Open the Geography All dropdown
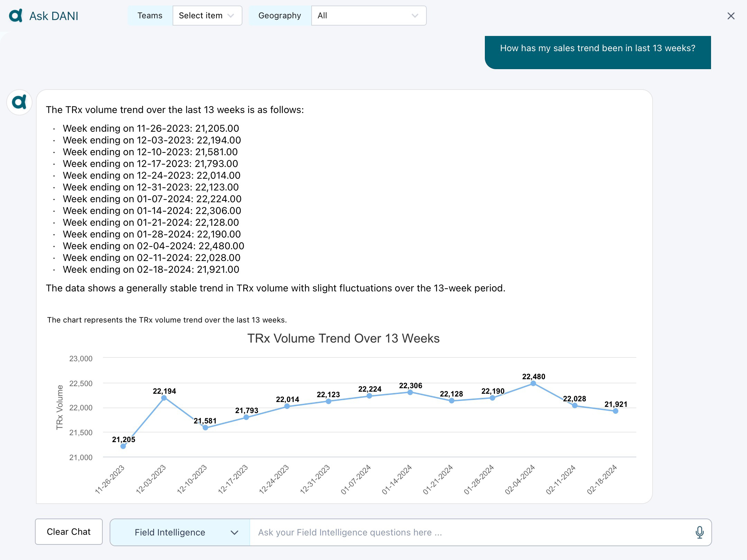Image resolution: width=747 pixels, height=560 pixels. [368, 16]
